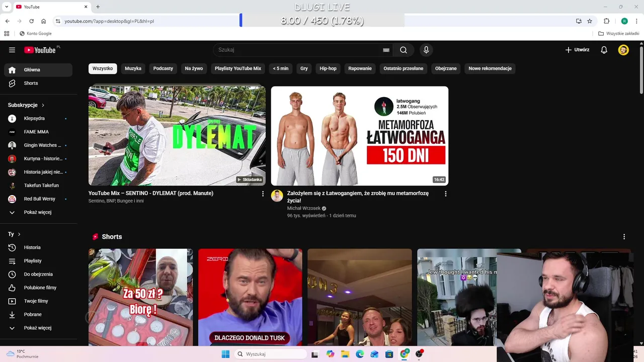The height and width of the screenshot is (362, 644).
Task: Open Klepsydra subscription channel
Action: point(38,118)
